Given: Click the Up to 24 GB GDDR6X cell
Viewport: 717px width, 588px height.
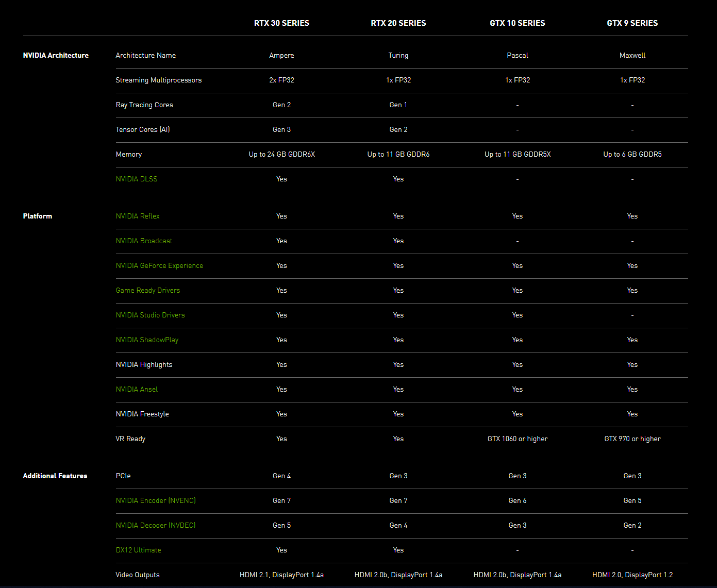Looking at the screenshot, I should point(281,154).
